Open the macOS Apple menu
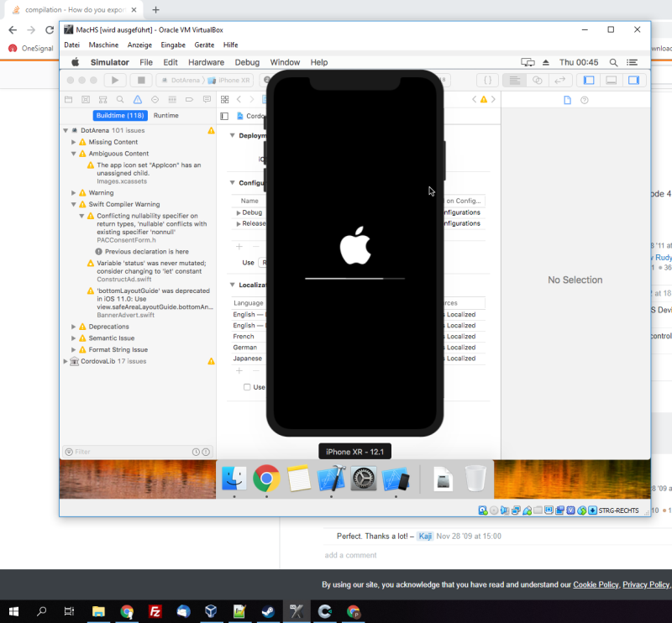672x623 pixels. click(76, 62)
